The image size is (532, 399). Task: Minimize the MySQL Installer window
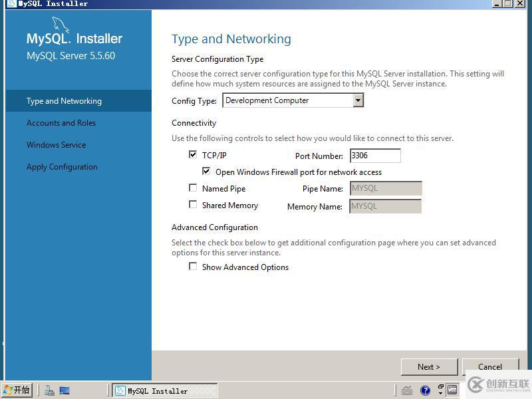497,3
